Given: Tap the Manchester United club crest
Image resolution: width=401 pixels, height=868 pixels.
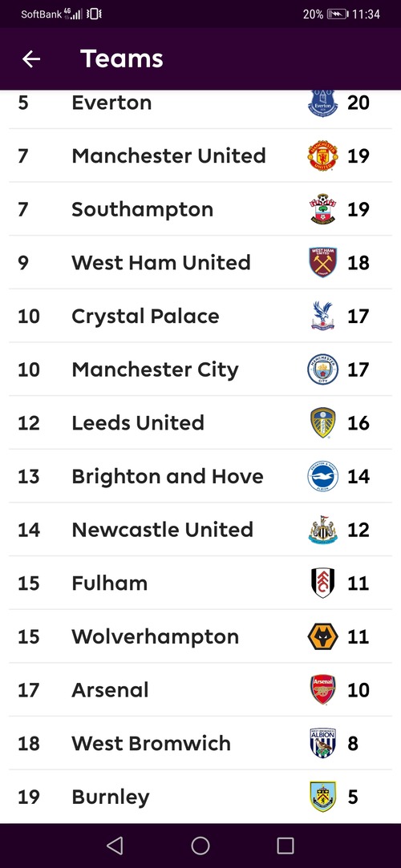Looking at the screenshot, I should 323,156.
